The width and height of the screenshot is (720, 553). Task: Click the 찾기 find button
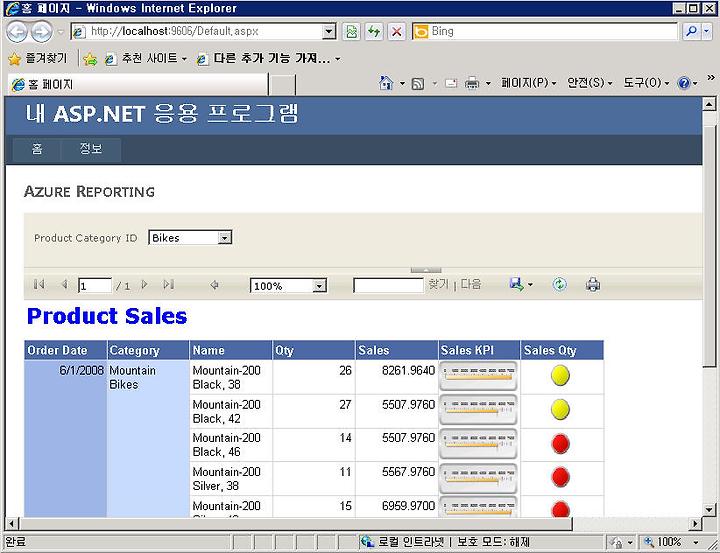tap(438, 284)
